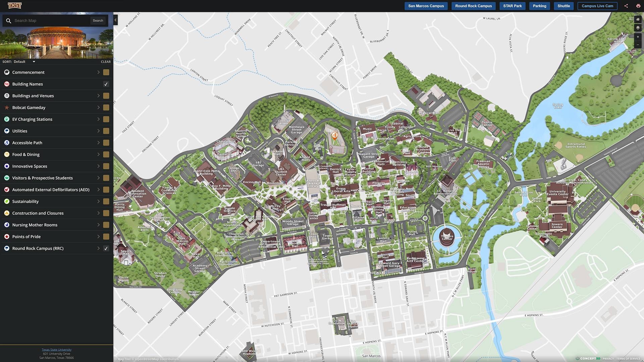
Task: Click the Texas State University link at bottom
Action: pos(56,349)
